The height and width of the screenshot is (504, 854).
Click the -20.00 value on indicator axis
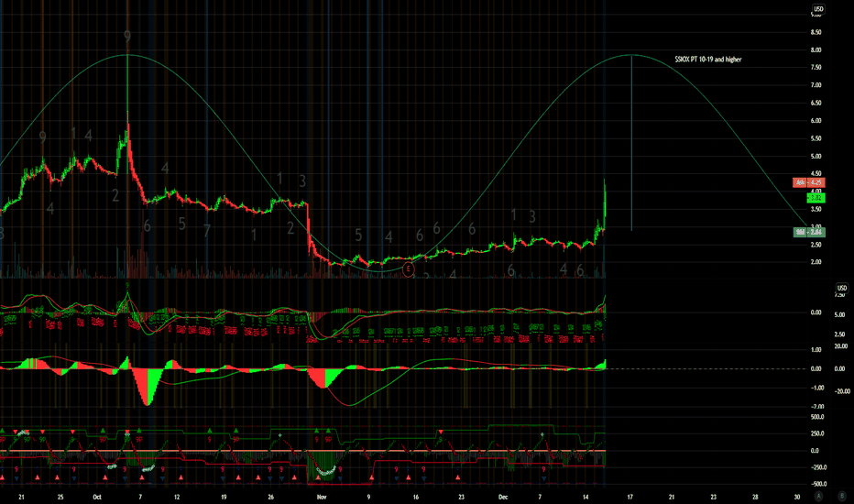841,391
